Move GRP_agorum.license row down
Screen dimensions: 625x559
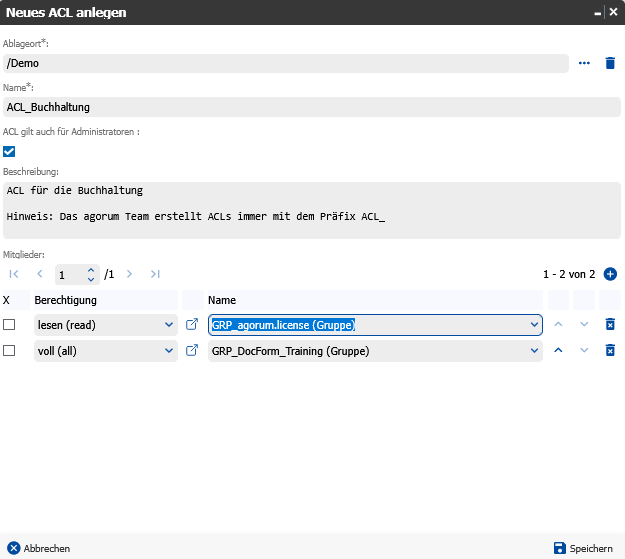tap(584, 325)
